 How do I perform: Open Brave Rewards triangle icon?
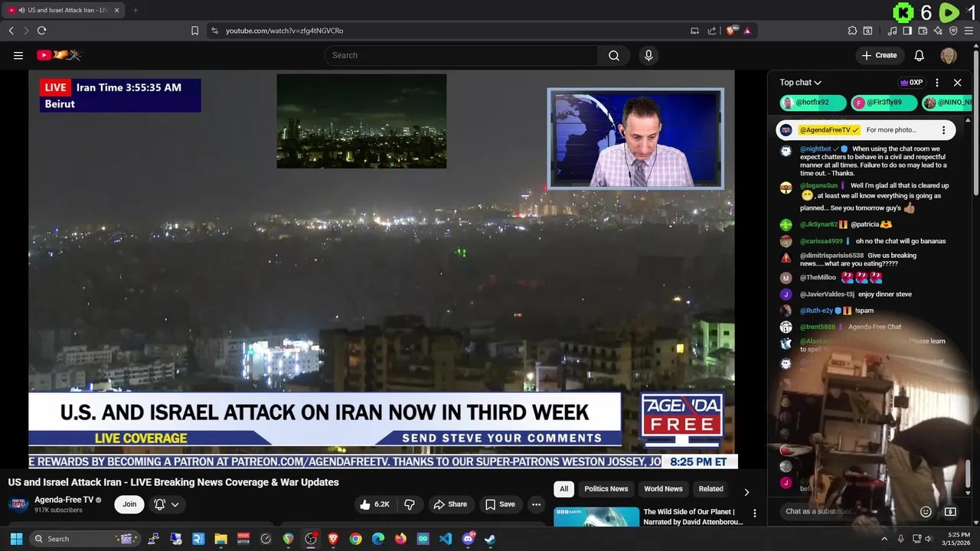click(x=747, y=31)
